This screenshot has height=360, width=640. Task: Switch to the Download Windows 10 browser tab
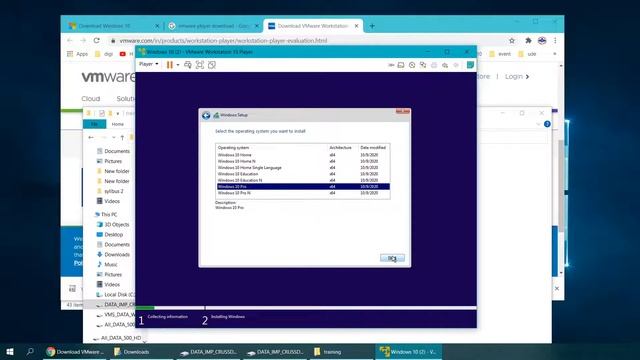[x=112, y=26]
